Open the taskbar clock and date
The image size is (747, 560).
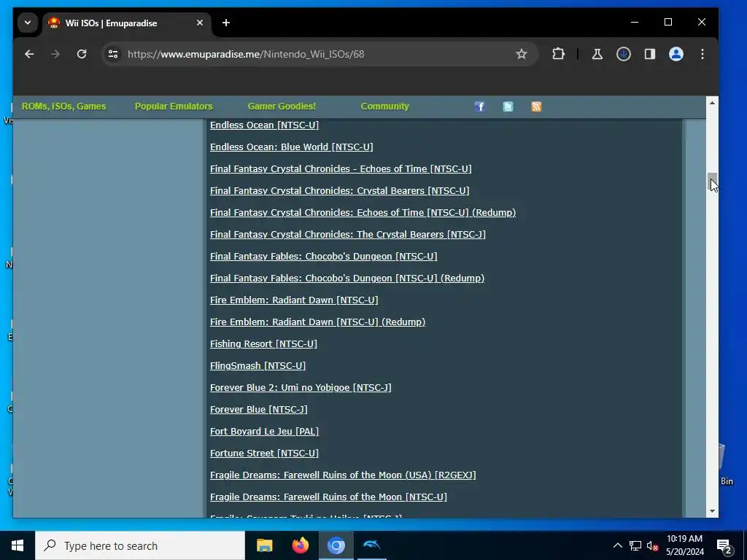tap(684, 545)
